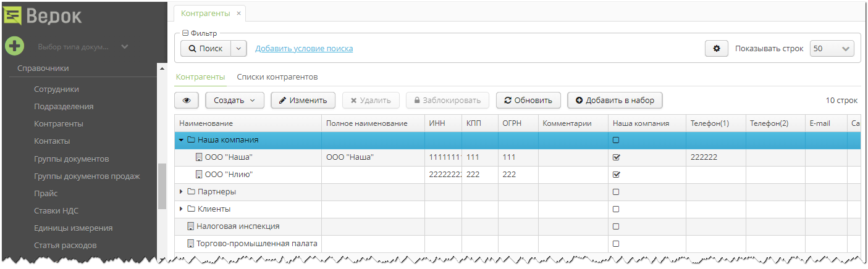
Task: Click the ООО "Наша" organization icon
Action: [199, 157]
